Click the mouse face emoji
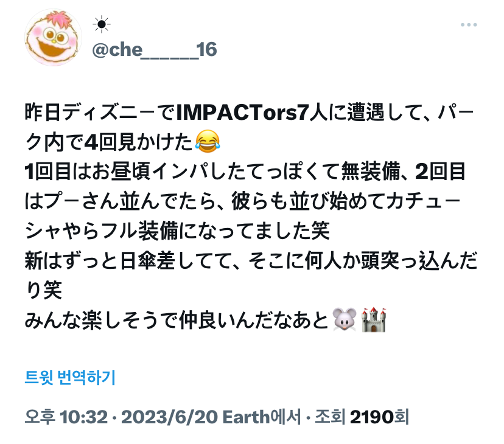 [345, 320]
